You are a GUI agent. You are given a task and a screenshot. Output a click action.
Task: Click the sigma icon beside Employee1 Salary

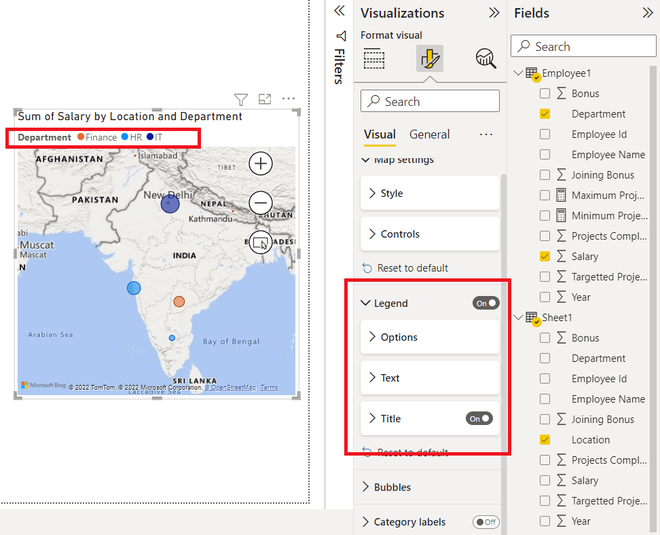pyautogui.click(x=561, y=256)
